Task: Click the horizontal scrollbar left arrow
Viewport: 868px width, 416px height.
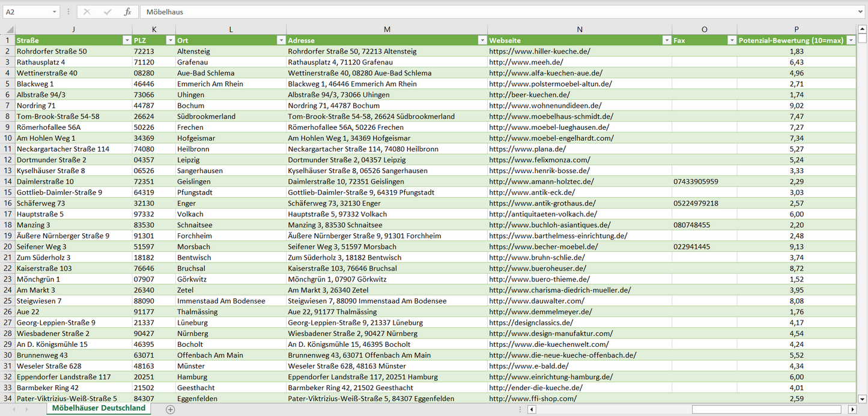Action: tap(532, 409)
